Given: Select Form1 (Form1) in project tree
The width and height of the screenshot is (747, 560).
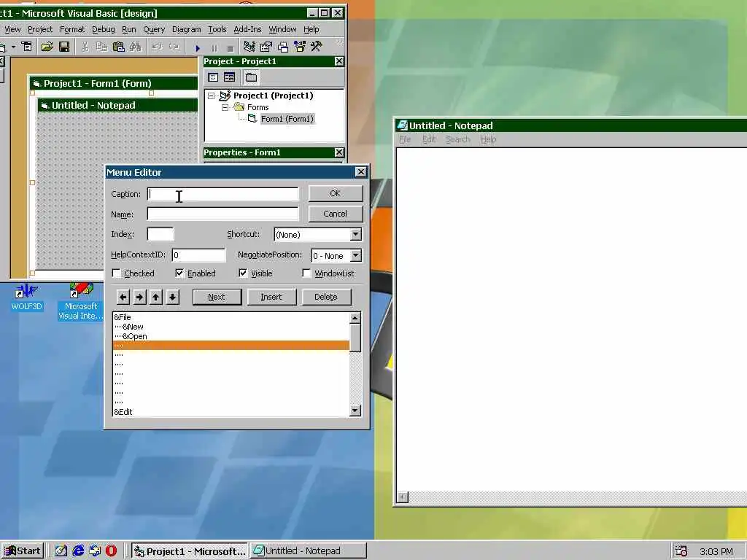Looking at the screenshot, I should coord(287,119).
